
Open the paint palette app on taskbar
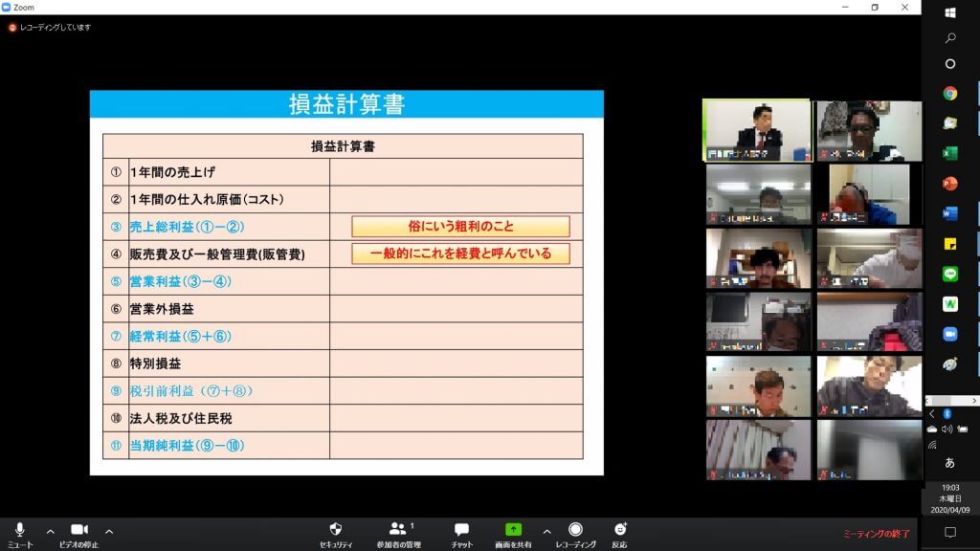click(950, 364)
